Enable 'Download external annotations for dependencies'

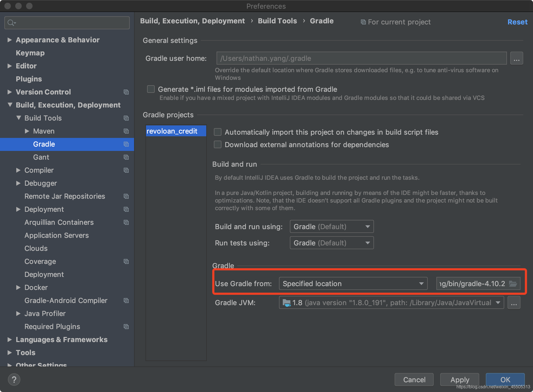click(217, 144)
